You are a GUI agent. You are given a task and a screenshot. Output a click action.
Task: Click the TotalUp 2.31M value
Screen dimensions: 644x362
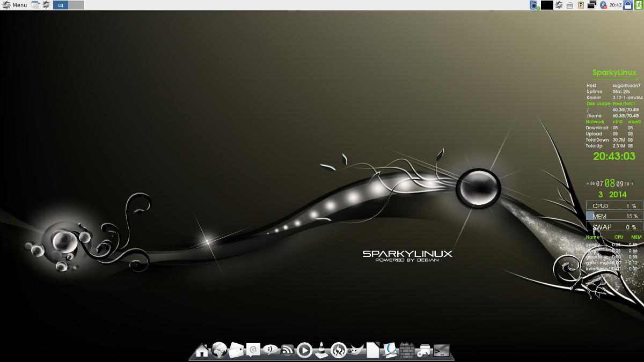(620, 146)
